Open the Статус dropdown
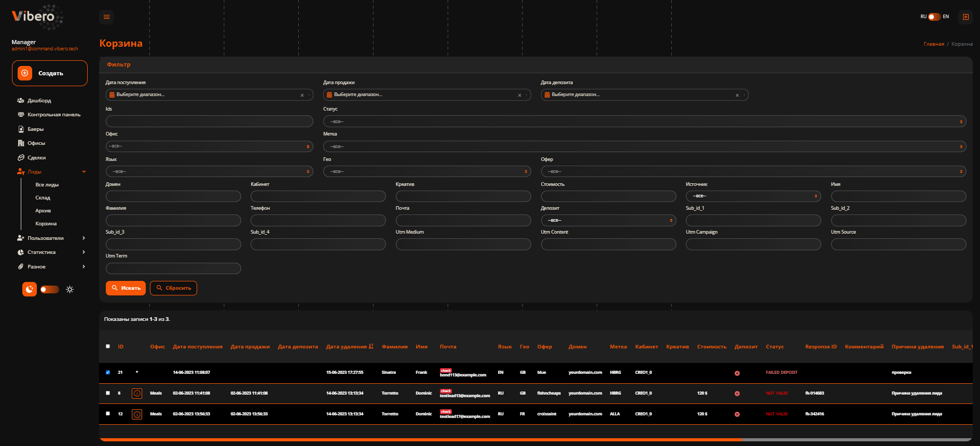The image size is (980, 446). click(x=644, y=121)
